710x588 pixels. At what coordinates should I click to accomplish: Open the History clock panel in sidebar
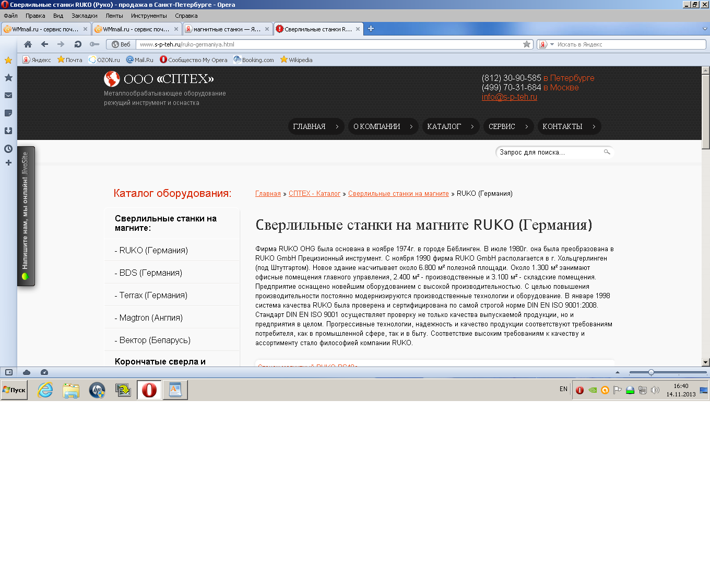[x=8, y=149]
